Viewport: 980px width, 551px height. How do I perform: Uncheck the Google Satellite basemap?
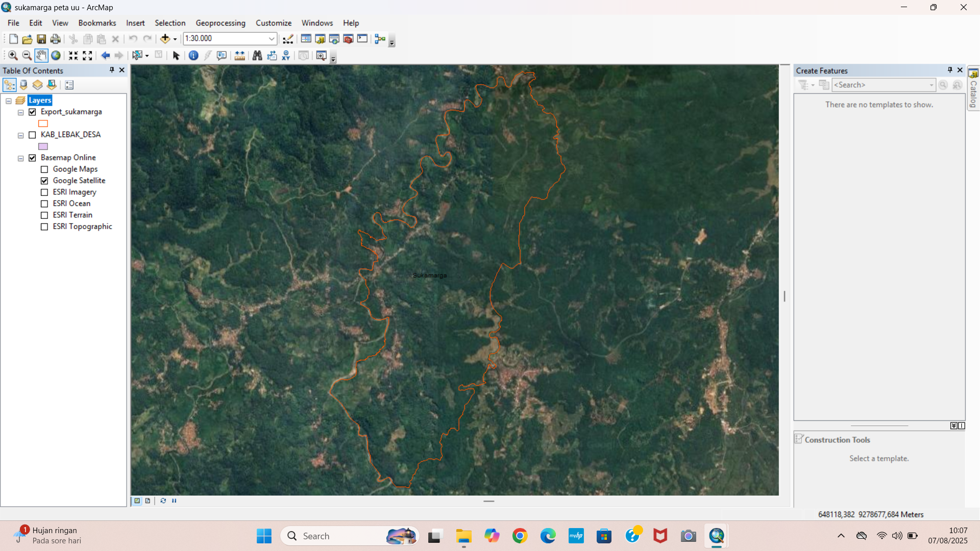click(44, 181)
